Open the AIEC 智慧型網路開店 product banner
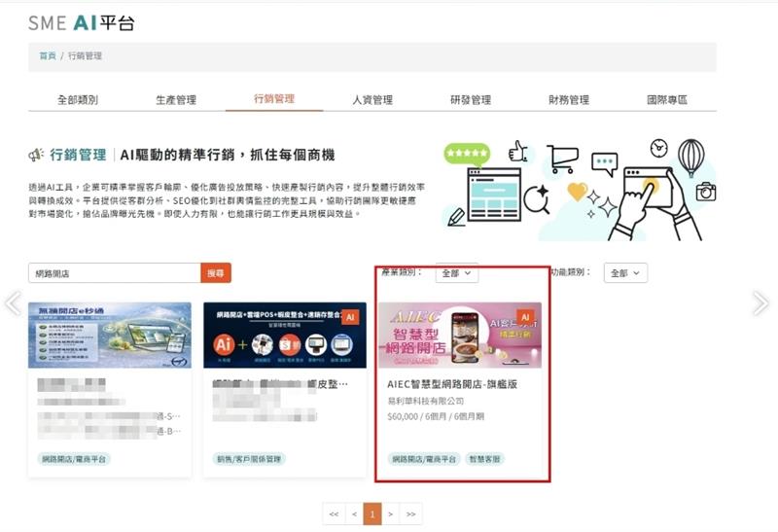This screenshot has width=778, height=532. 460,335
